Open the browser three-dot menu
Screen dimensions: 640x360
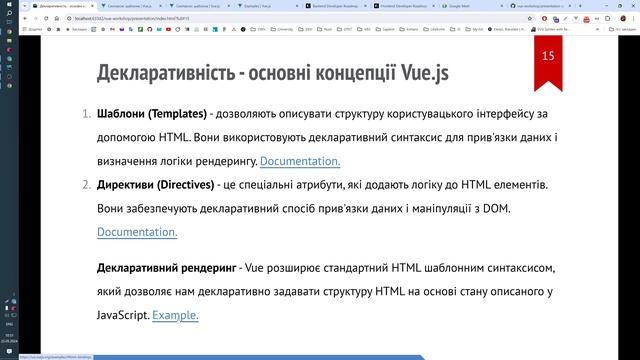pos(633,18)
